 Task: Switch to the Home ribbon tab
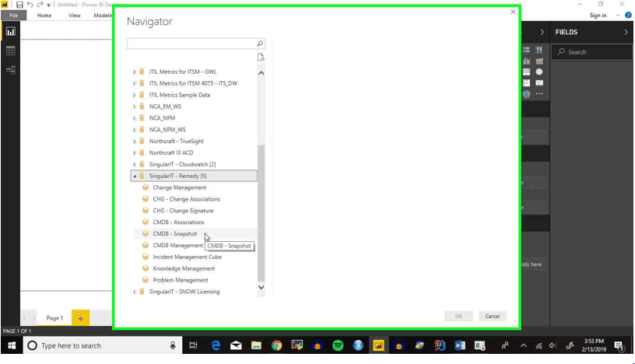click(x=44, y=16)
